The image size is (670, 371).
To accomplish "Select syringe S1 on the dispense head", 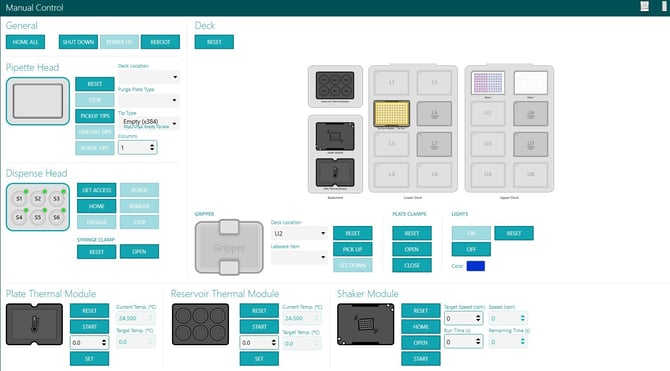I will pos(19,199).
